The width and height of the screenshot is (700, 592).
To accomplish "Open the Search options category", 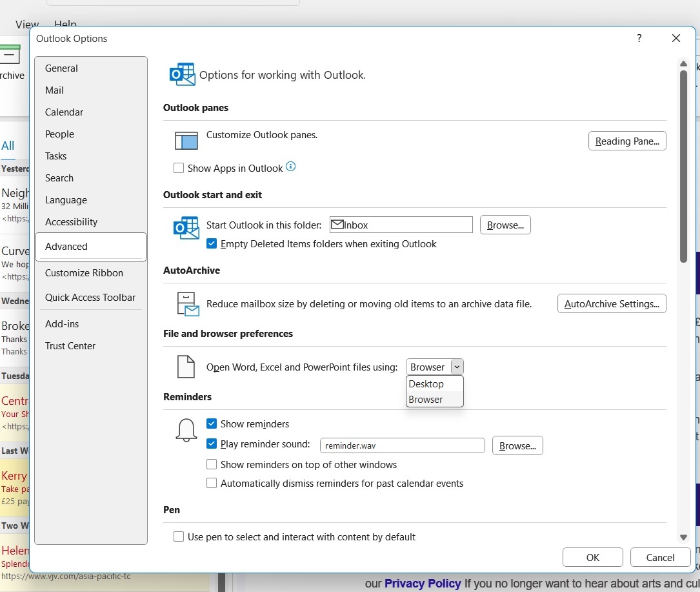I will (90, 178).
